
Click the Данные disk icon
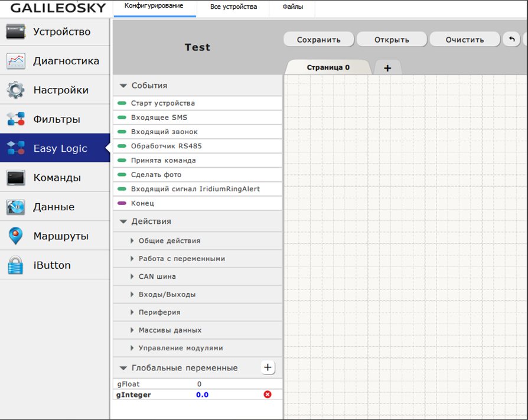point(16,207)
